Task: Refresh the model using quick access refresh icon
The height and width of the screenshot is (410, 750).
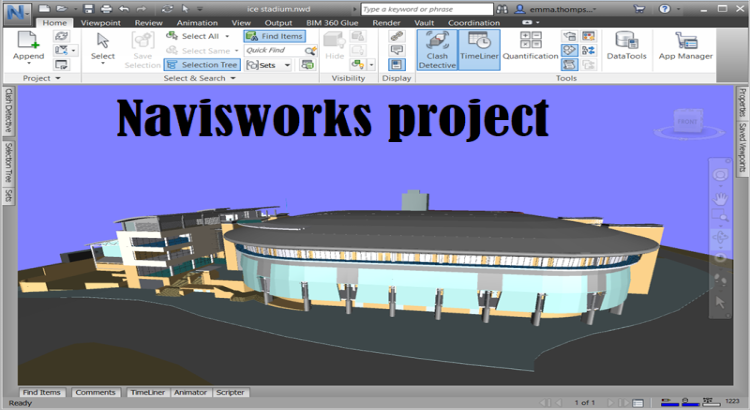Action: click(x=167, y=9)
